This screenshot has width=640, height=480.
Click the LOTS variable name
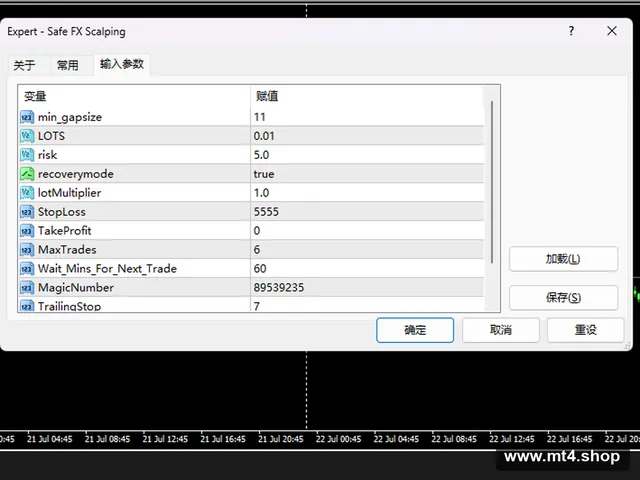pos(51,136)
